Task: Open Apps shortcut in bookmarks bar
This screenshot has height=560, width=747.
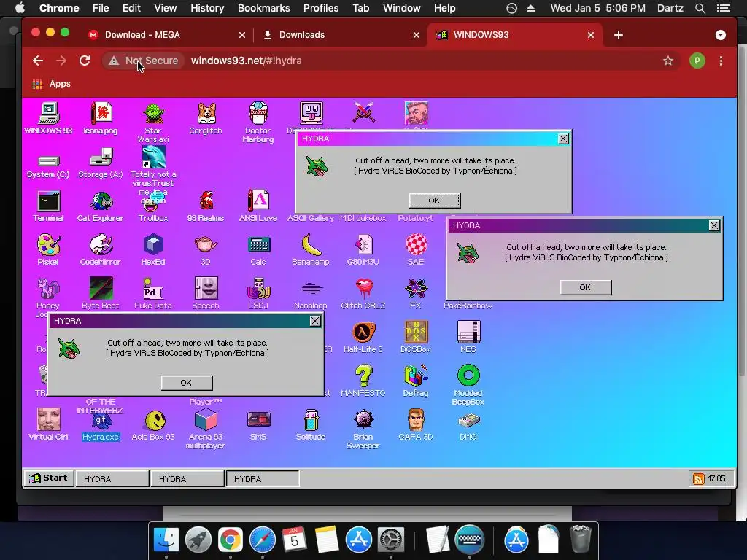Action: tap(52, 84)
